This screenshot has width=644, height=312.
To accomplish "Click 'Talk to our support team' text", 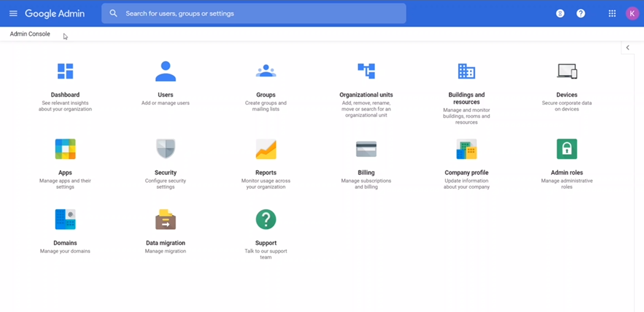I will [266, 254].
